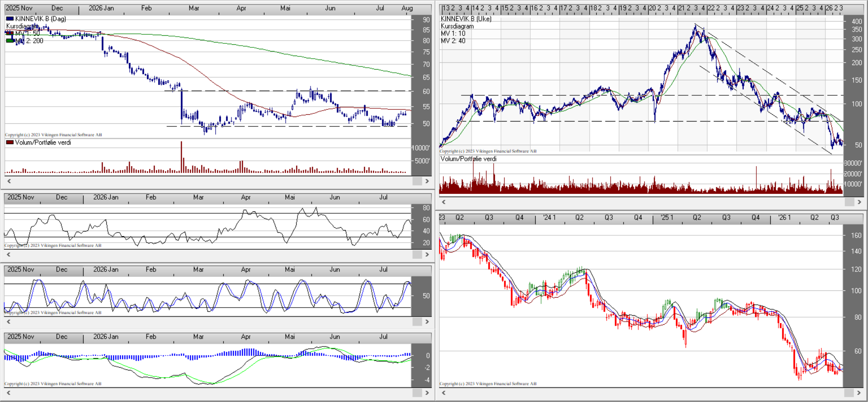The width and height of the screenshot is (868, 402).
Task: Click the right scroll arrow under the quarterly red-green candlestick chart
Action: [859, 393]
